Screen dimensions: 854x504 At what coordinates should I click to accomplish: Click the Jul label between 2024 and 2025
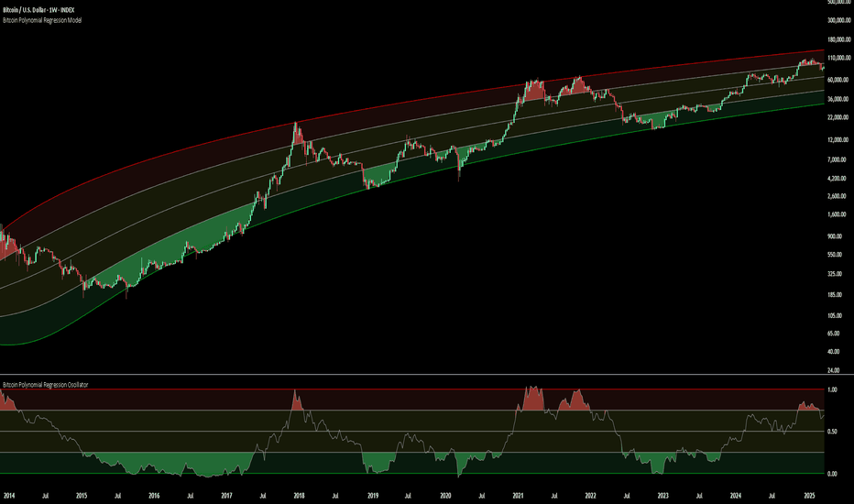(x=772, y=496)
